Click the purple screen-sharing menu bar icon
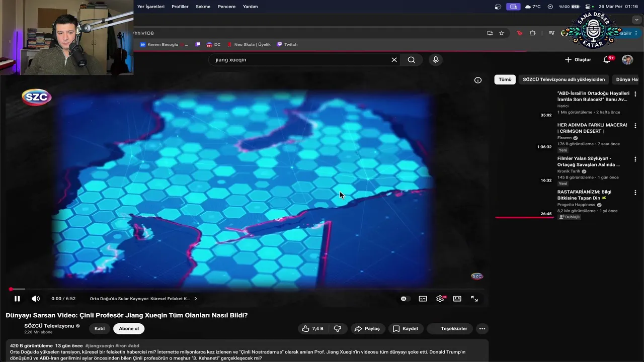644x362 pixels. tap(513, 7)
